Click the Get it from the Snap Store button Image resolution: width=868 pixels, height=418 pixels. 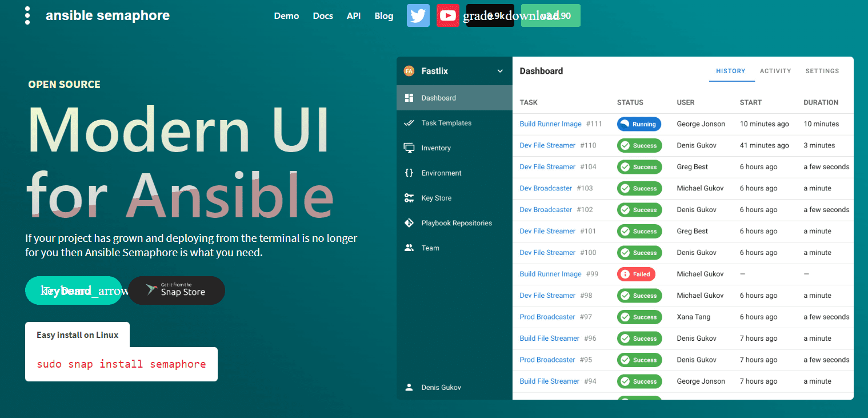click(177, 290)
